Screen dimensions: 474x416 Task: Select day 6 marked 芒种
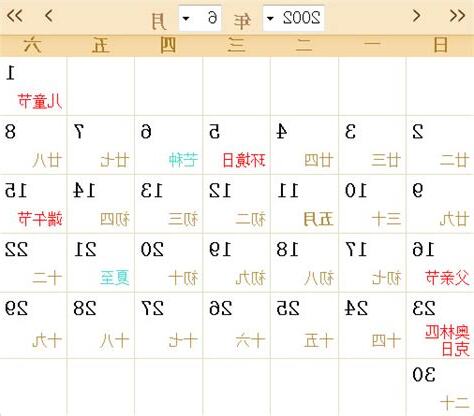click(x=169, y=145)
